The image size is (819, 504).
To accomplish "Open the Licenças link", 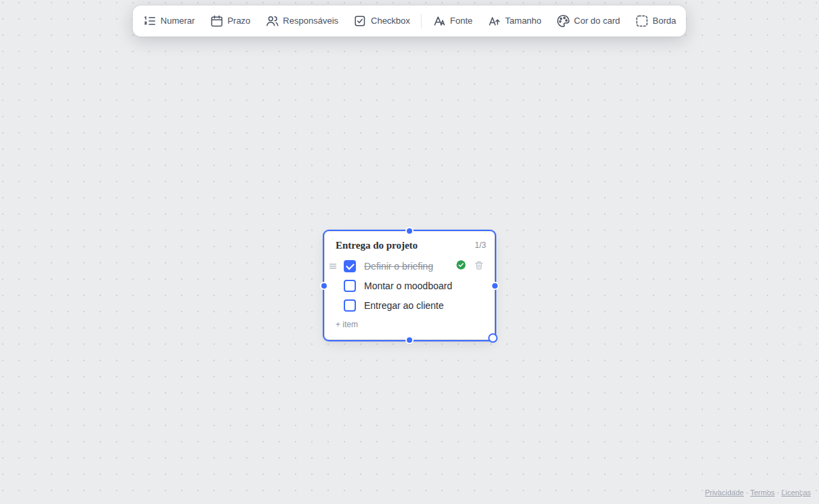I will pyautogui.click(x=796, y=492).
